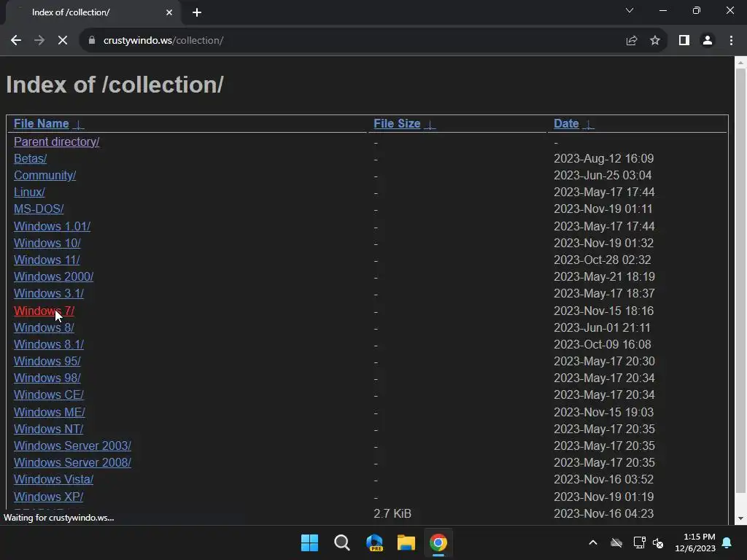Open File Explorer from taskbar
This screenshot has width=747, height=560.
coord(406,542)
